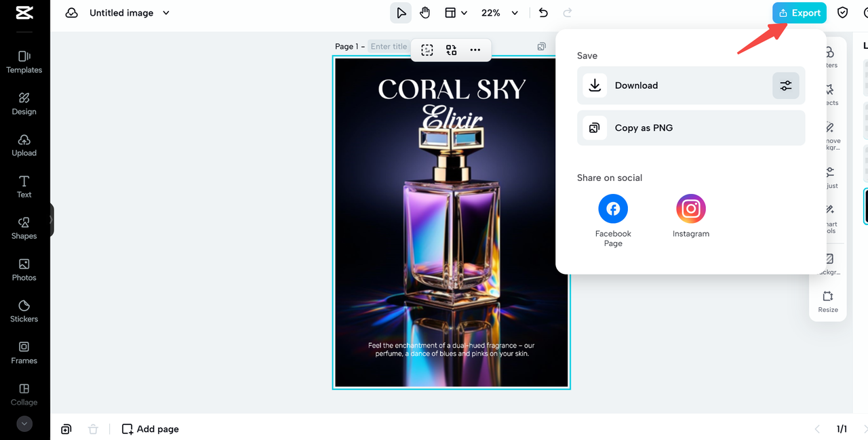This screenshot has width=868, height=440.
Task: Open the CapCut home logo
Action: (24, 13)
